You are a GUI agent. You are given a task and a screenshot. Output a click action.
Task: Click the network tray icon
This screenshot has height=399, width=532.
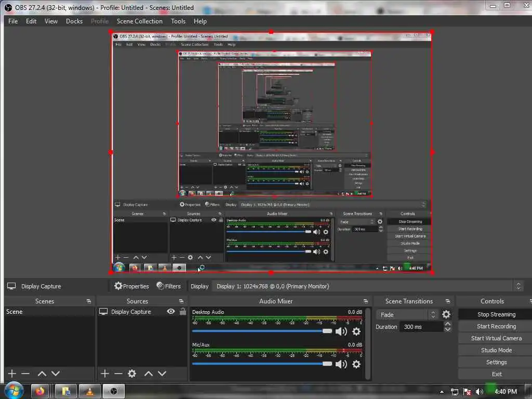(454, 392)
